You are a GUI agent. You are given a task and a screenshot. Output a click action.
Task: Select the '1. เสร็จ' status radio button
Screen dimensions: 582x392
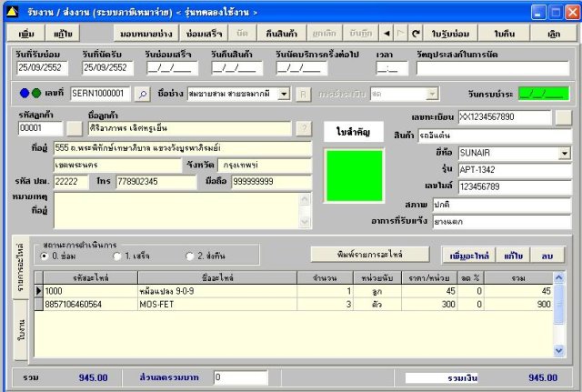click(x=115, y=256)
